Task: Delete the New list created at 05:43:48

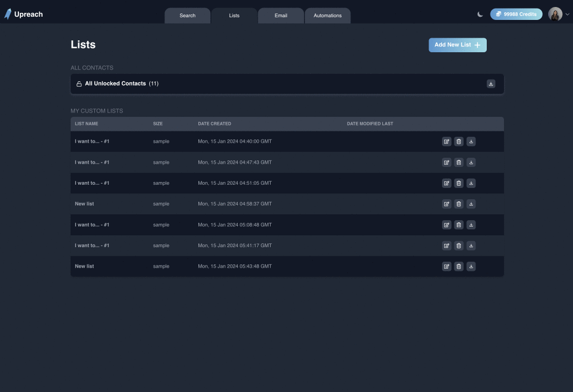Action: [459, 267]
